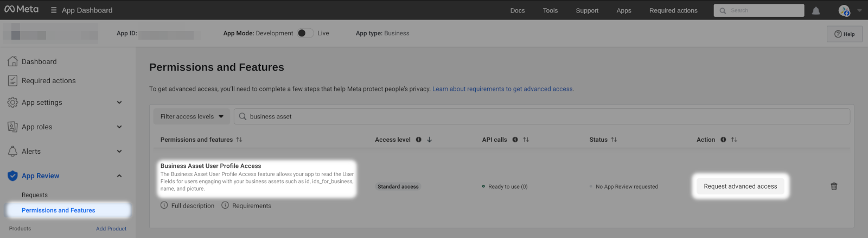Click the App Review shield icon
Screen dimensions: 868x238
[12, 176]
